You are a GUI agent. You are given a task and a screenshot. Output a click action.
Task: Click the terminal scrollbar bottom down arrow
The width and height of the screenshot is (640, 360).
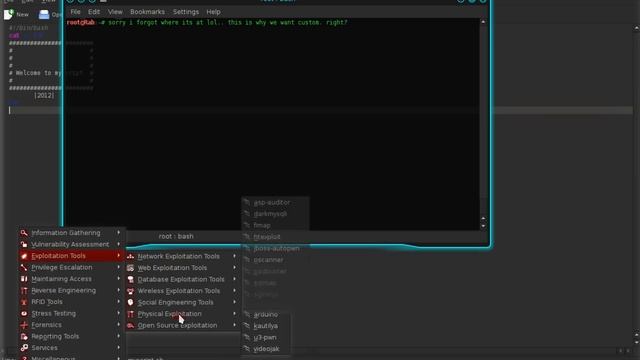[483, 226]
